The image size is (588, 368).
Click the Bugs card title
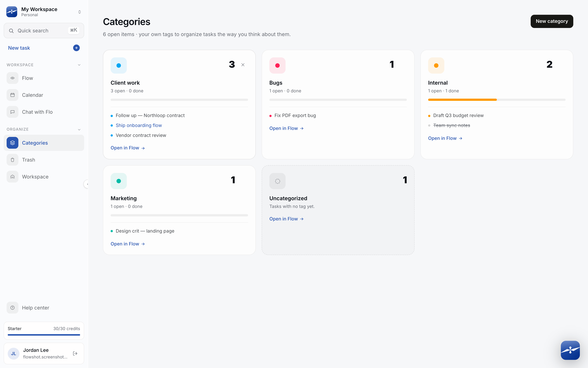(x=276, y=83)
